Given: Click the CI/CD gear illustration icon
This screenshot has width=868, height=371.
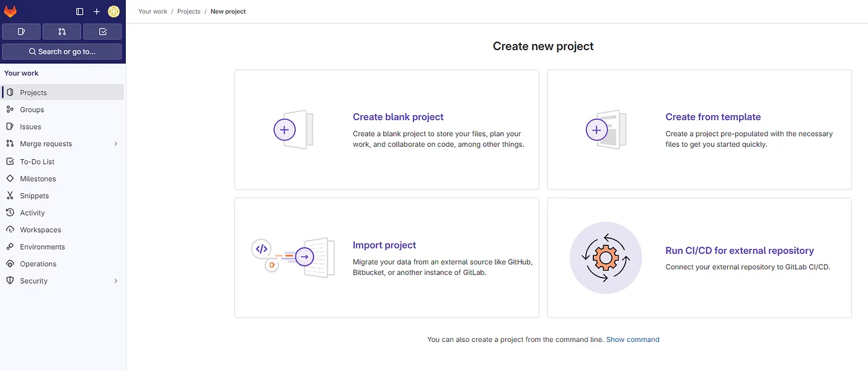Looking at the screenshot, I should click(606, 258).
